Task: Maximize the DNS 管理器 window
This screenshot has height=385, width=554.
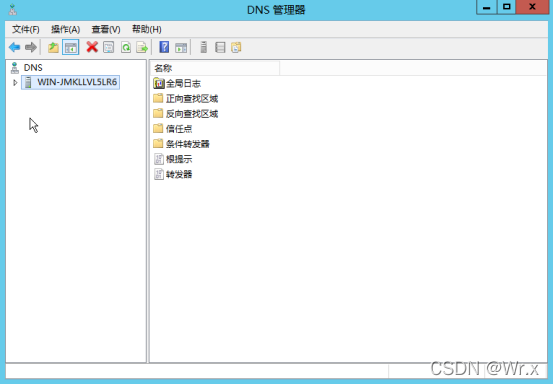Action: [507, 7]
